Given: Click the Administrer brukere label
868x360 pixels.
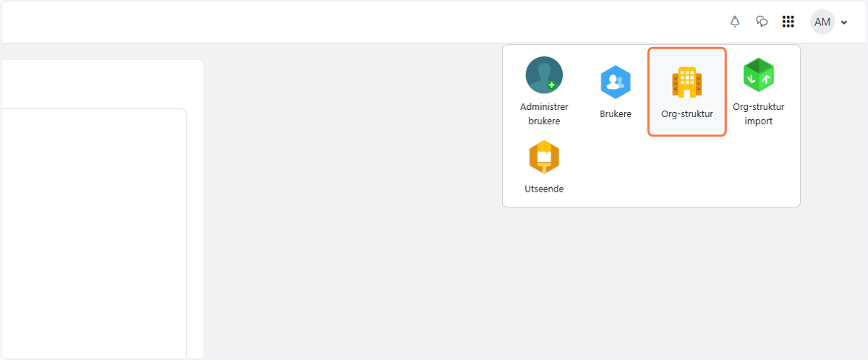Looking at the screenshot, I should [x=544, y=114].
